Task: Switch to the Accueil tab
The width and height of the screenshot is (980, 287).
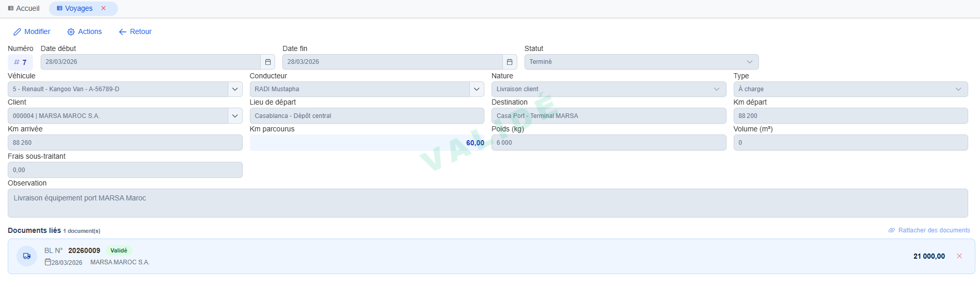Action: tap(24, 8)
